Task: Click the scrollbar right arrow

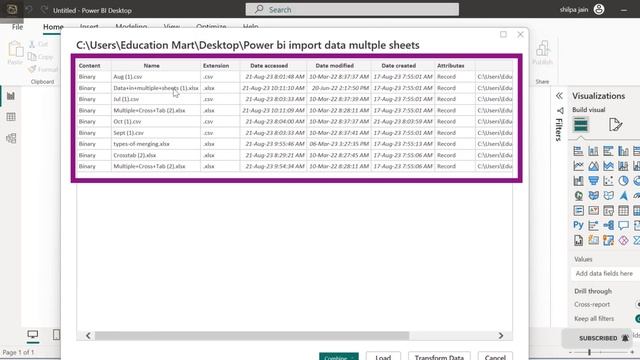Action: pyautogui.click(x=501, y=336)
